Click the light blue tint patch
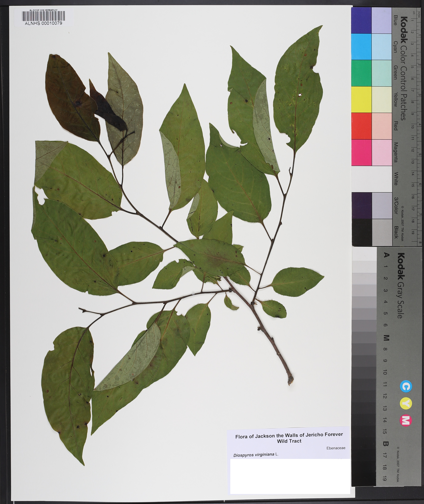Image resolution: width=424 pixels, height=504 pixels. coord(382,20)
